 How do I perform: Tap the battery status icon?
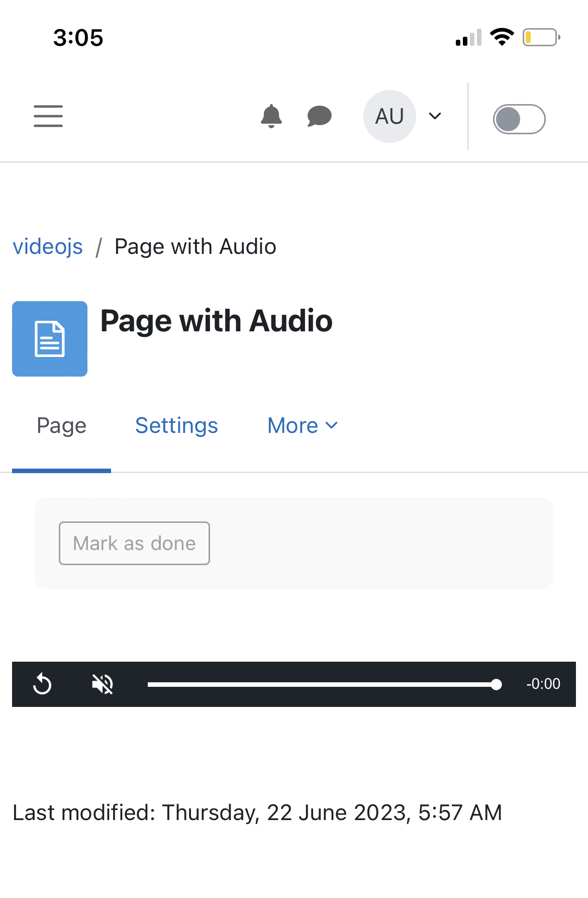pyautogui.click(x=541, y=37)
